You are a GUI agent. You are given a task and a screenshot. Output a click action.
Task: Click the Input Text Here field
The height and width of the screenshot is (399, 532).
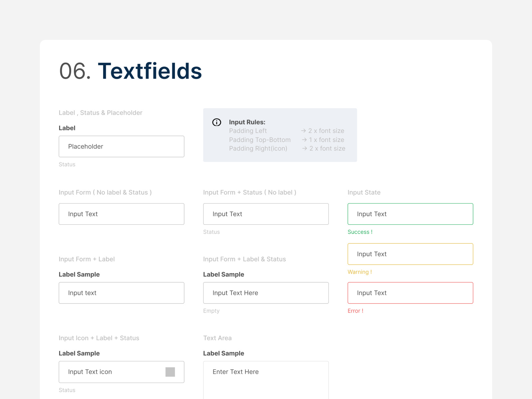[266, 293]
